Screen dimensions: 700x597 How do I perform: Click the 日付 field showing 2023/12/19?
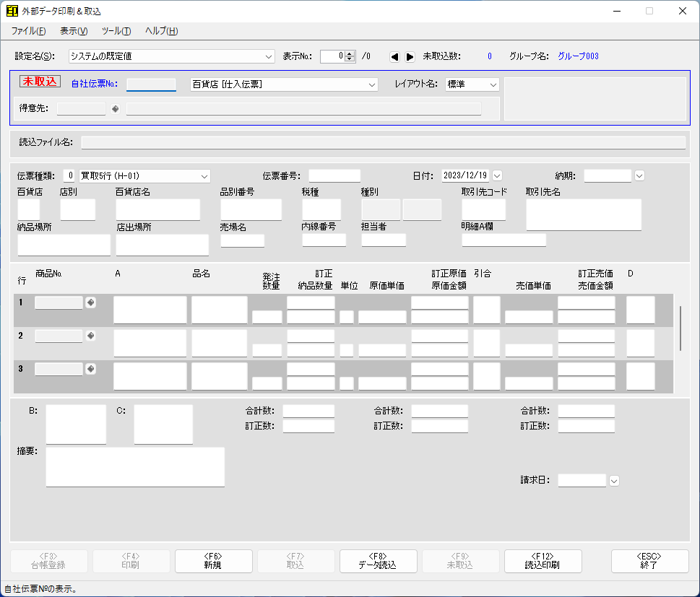[465, 176]
